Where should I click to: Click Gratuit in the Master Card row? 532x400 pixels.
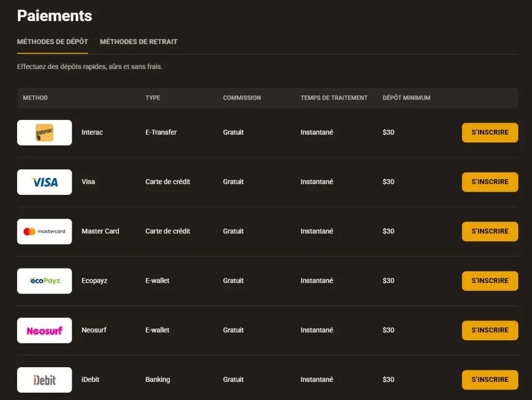(x=233, y=231)
